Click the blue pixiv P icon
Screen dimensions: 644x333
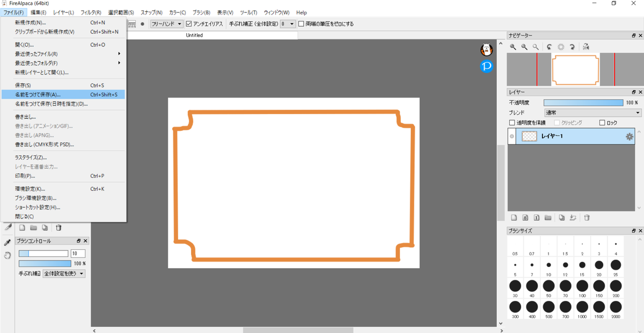click(x=487, y=66)
